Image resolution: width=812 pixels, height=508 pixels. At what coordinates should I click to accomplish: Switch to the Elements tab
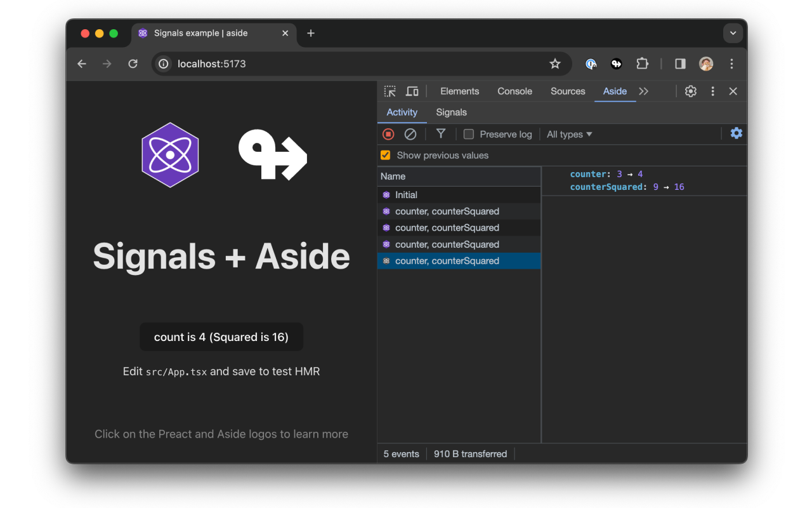point(460,91)
